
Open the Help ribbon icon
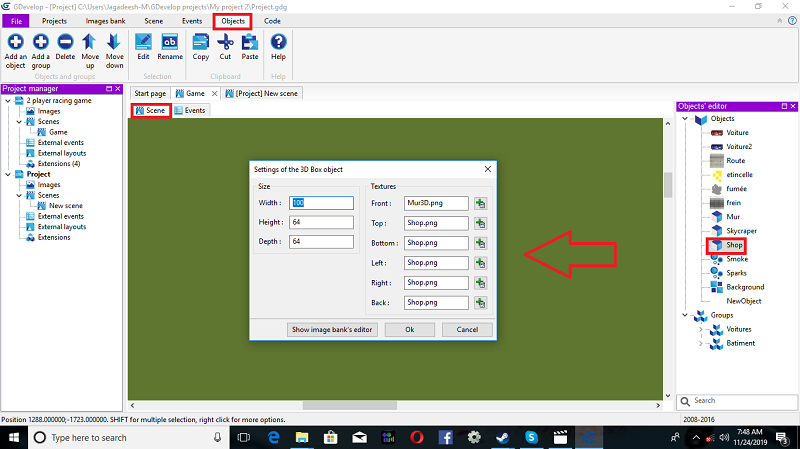278,42
